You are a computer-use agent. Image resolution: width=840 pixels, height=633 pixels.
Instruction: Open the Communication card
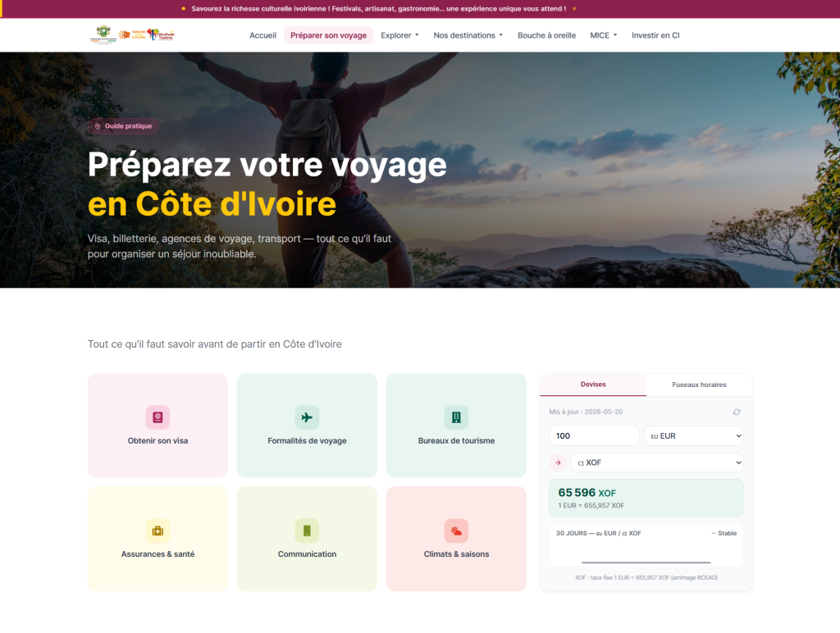pos(307,539)
